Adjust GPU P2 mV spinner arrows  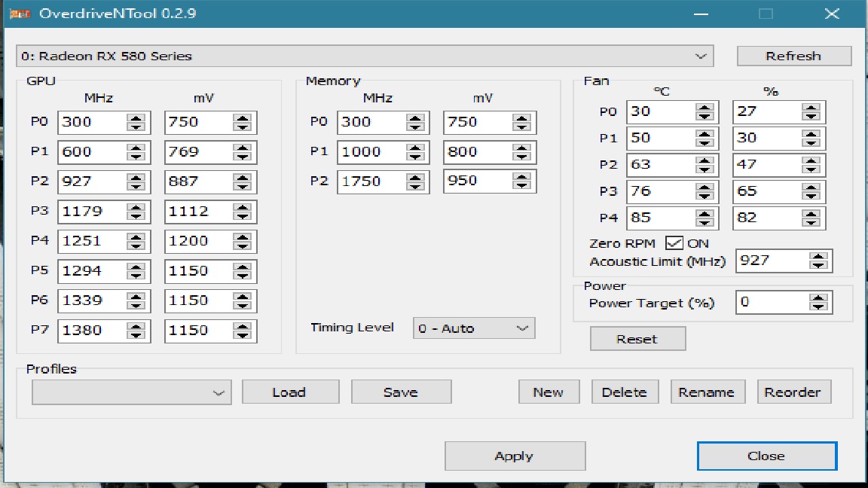(x=243, y=181)
